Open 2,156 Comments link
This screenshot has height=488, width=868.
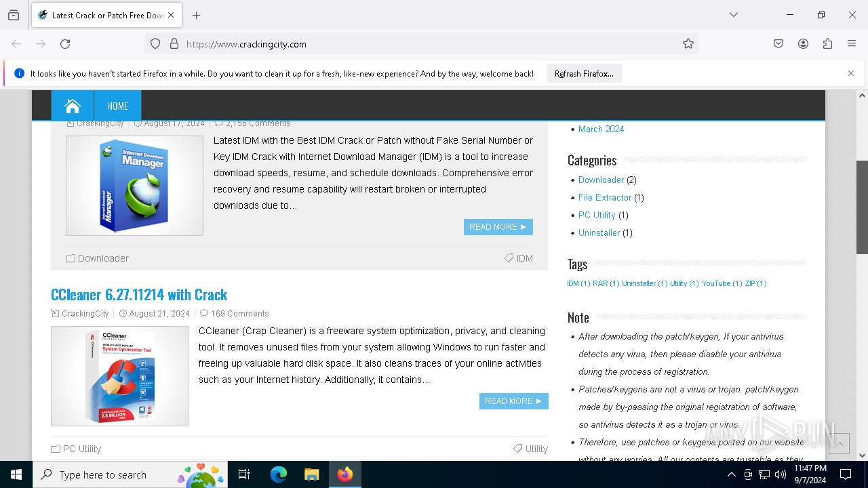[x=258, y=123]
